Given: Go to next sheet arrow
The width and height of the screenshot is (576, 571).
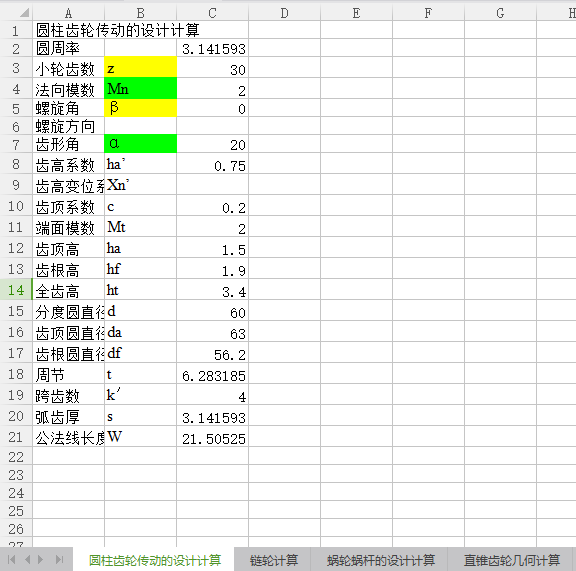Looking at the screenshot, I should tap(40, 560).
